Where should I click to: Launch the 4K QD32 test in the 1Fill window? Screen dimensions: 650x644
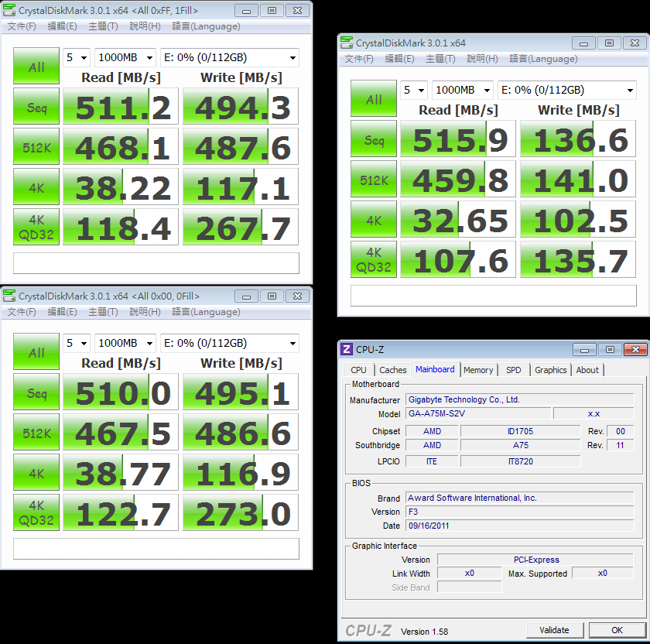(x=36, y=227)
